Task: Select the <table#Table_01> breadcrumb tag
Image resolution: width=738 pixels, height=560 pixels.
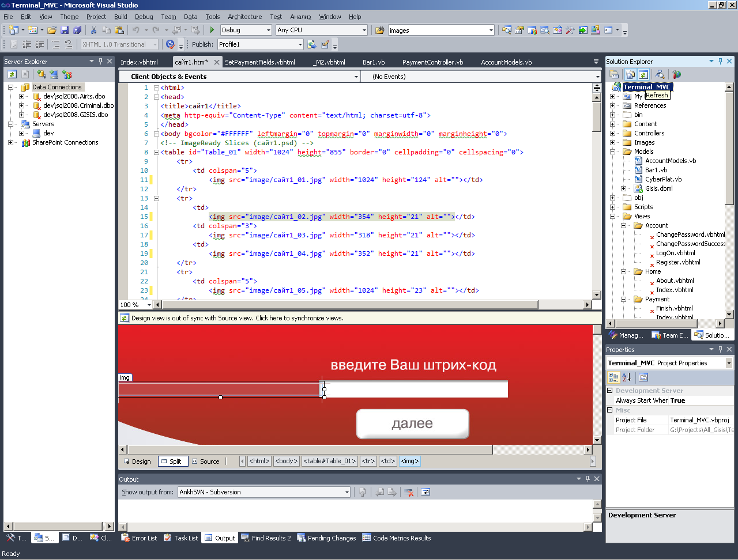Action: [329, 461]
